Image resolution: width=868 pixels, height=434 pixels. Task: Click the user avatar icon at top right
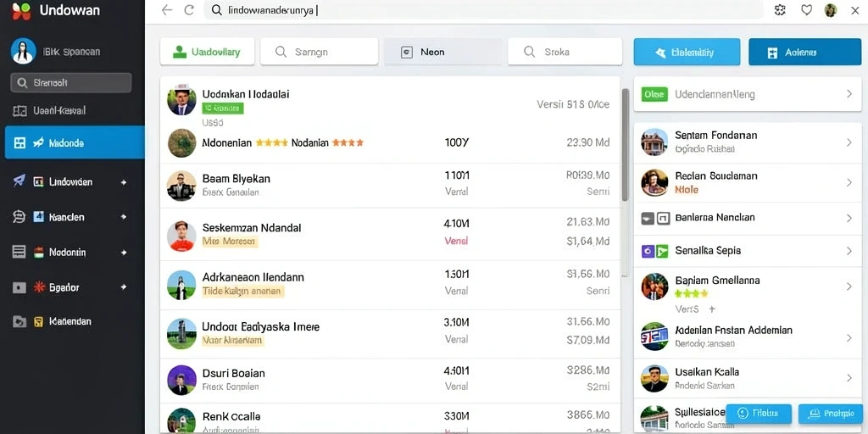click(x=831, y=10)
